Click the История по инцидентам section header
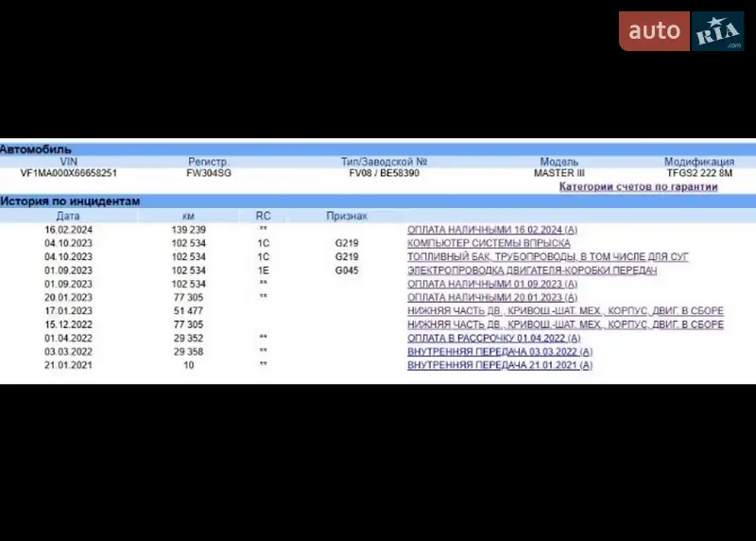756x541 pixels. tap(70, 201)
